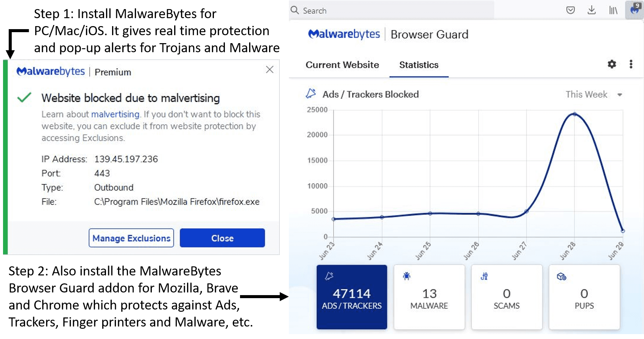The image size is (644, 339).
Task: Switch to the Current Website tab
Action: 342,65
